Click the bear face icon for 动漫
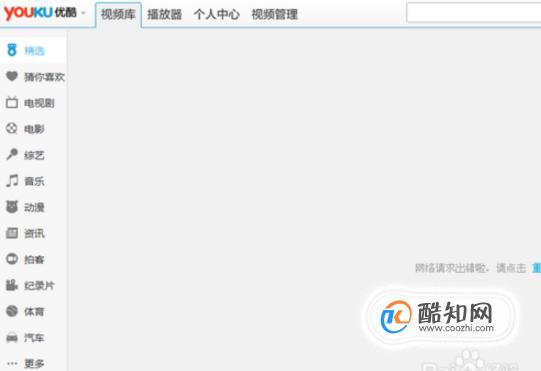The height and width of the screenshot is (371, 541). [12, 207]
